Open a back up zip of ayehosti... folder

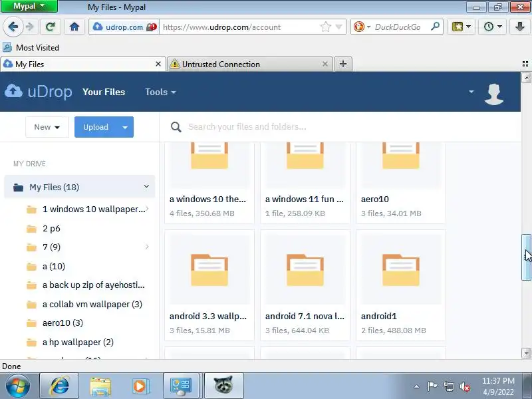[x=94, y=285]
